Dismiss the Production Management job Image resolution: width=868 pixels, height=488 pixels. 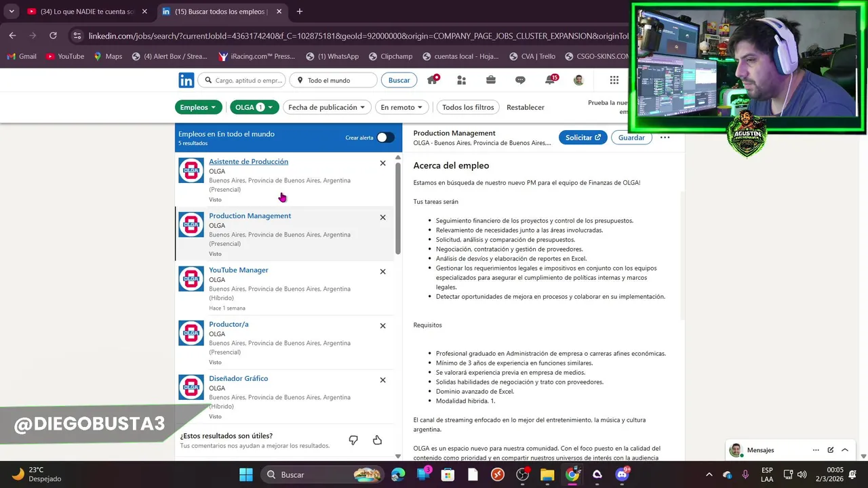382,218
